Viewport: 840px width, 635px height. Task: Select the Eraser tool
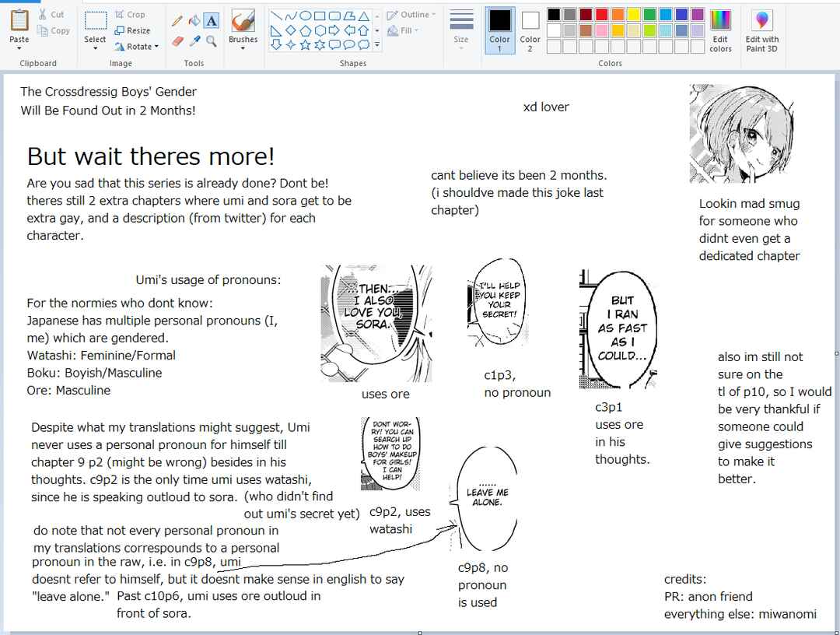[177, 40]
